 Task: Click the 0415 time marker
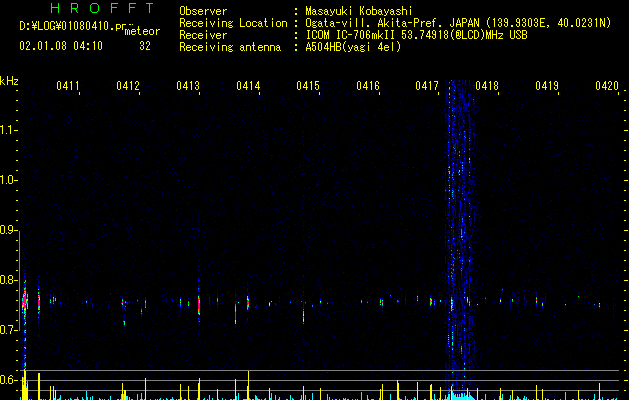pyautogui.click(x=308, y=85)
